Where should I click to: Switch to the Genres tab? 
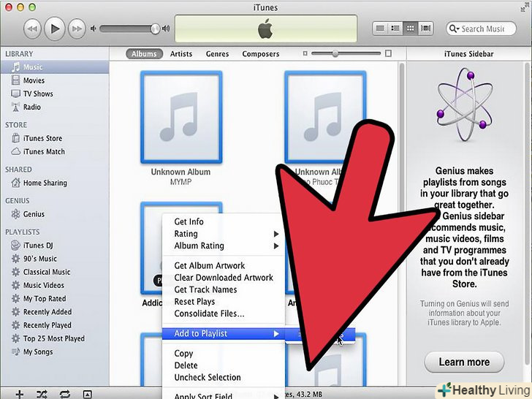click(217, 53)
